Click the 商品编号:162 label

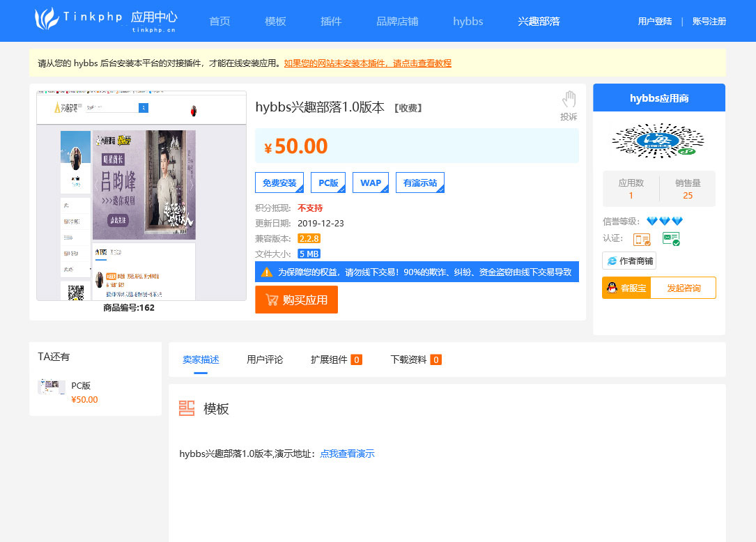(x=129, y=308)
